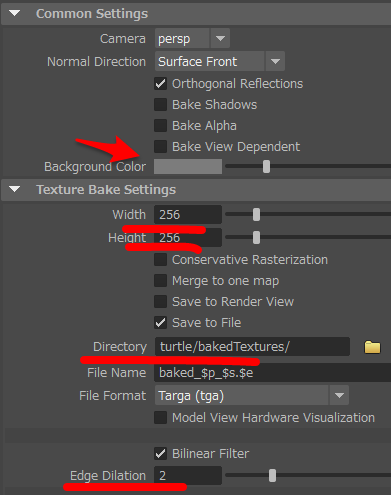The image size is (391, 495).
Task: Click the Width slider handle
Action: coord(256,214)
